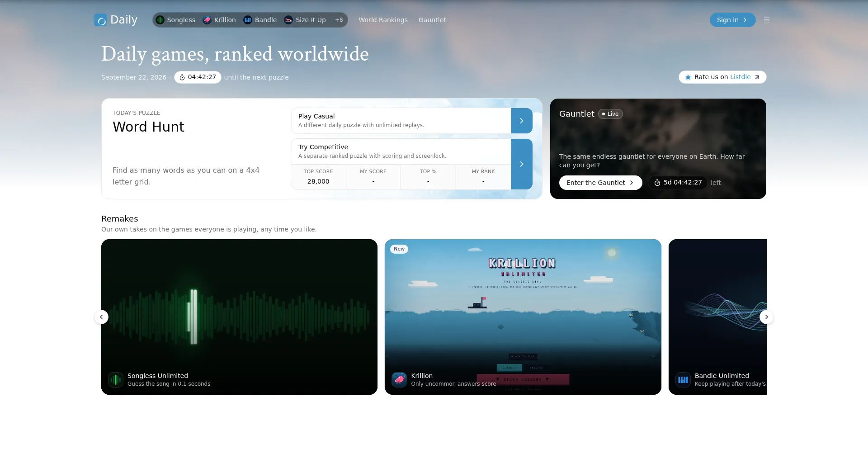Click the Songless Unlimited waveform icon
Viewport: 868px width, 449px height.
tap(116, 380)
